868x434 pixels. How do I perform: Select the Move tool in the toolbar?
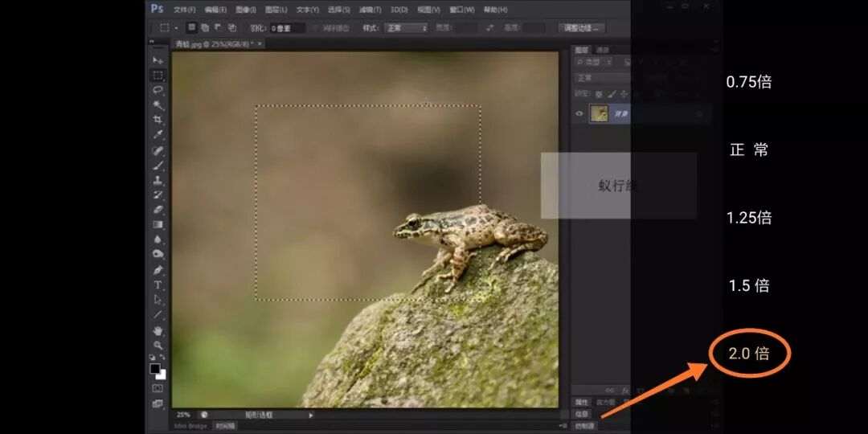[x=158, y=60]
